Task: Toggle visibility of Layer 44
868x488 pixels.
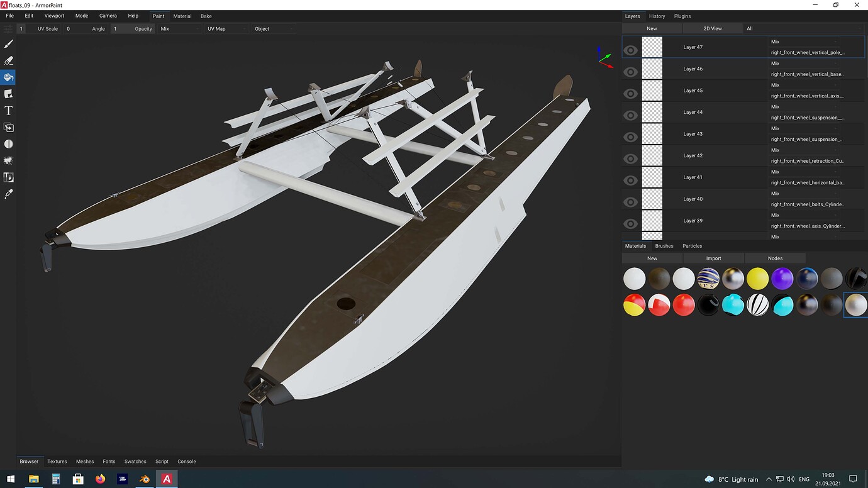Action: pyautogui.click(x=631, y=116)
